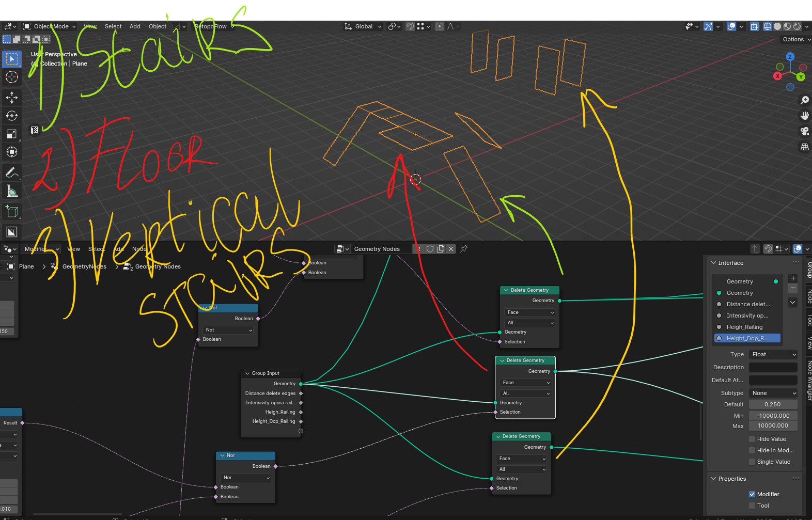Uncheck the Modifier property checkbox
Screen dimensions: 812x520
click(752, 494)
